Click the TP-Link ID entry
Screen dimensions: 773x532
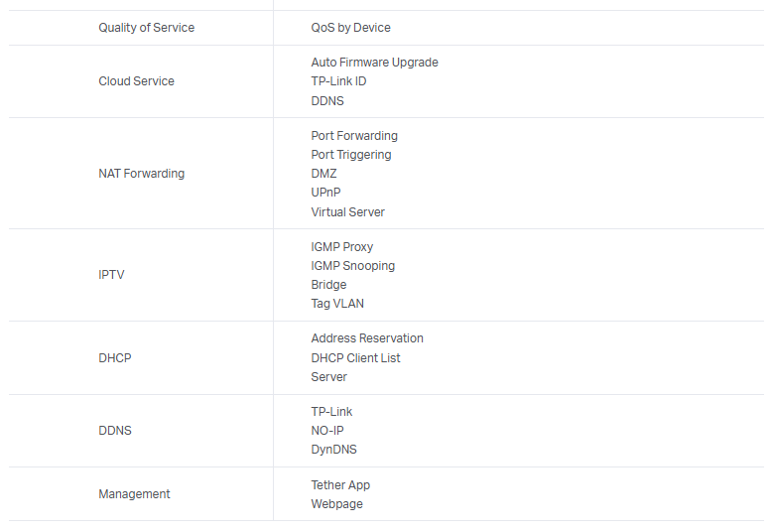338,81
